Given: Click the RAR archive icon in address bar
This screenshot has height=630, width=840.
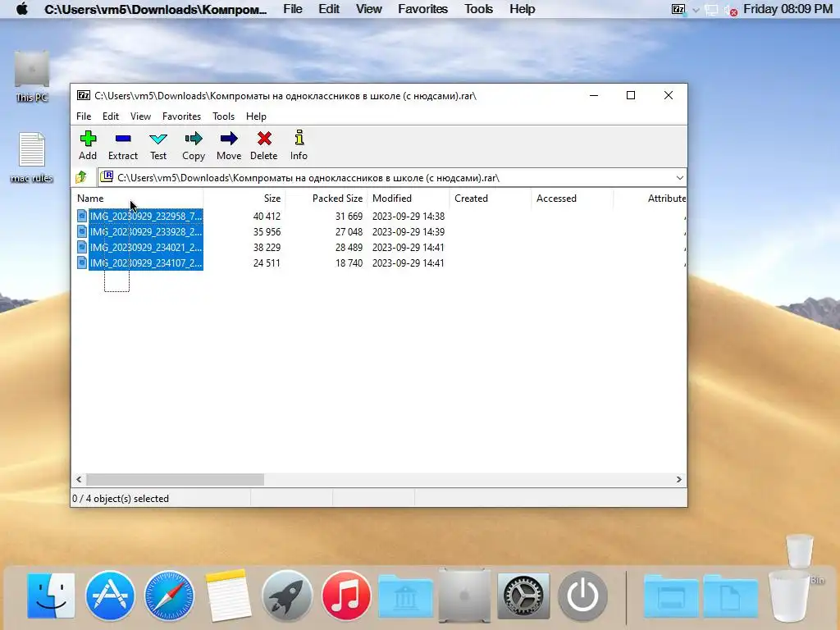Looking at the screenshot, I should [x=107, y=177].
